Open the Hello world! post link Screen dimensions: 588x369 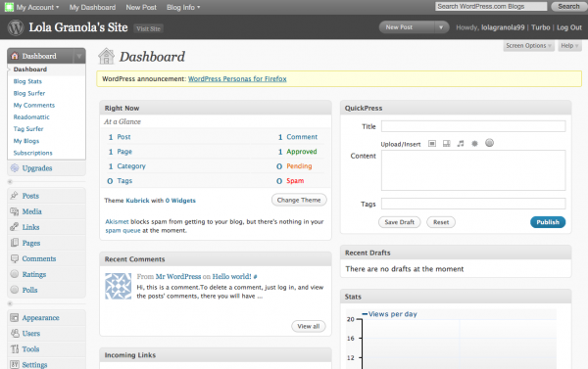(231, 276)
